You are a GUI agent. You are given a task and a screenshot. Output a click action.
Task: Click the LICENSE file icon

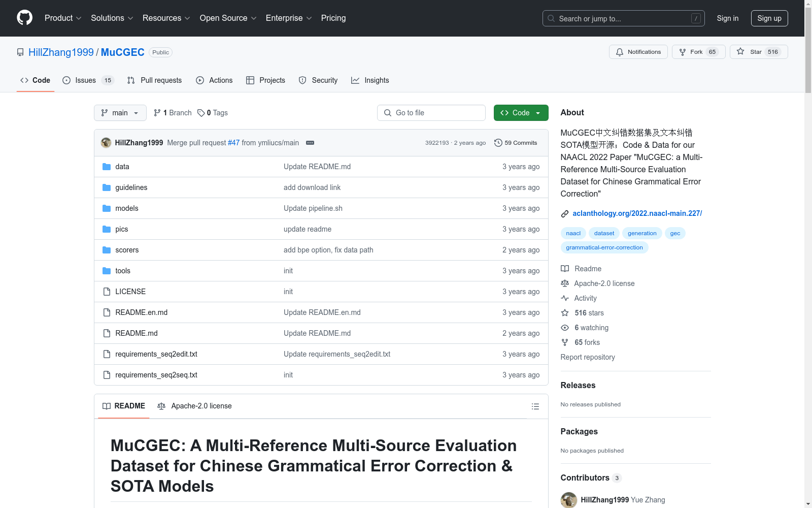point(107,292)
